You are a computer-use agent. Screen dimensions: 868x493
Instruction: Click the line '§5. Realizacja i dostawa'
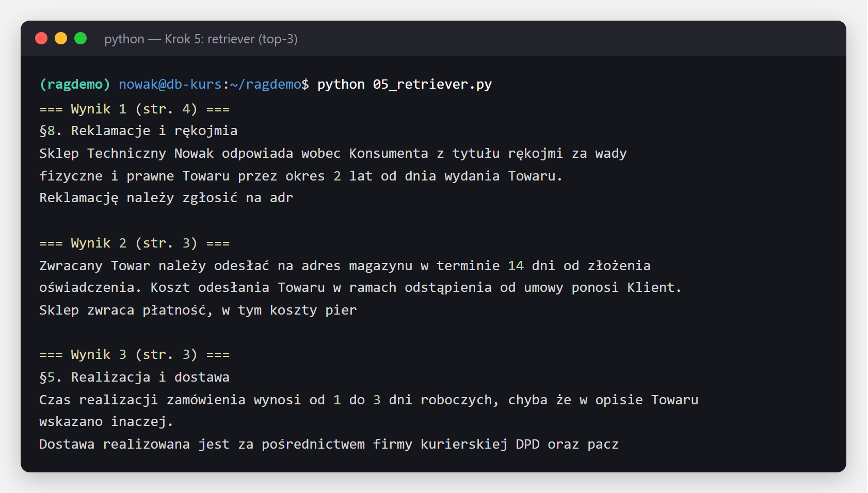click(135, 377)
